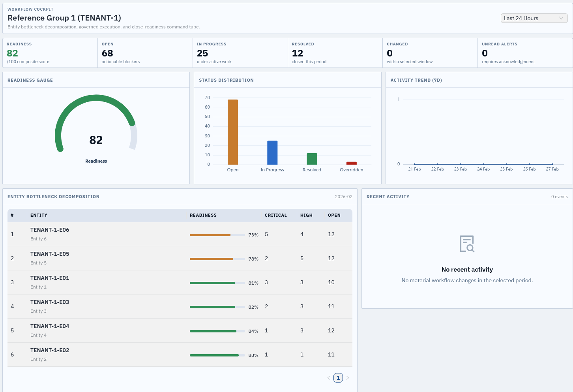The width and height of the screenshot is (573, 392).
Task: Click the red Overridden bar in chart
Action: [351, 163]
